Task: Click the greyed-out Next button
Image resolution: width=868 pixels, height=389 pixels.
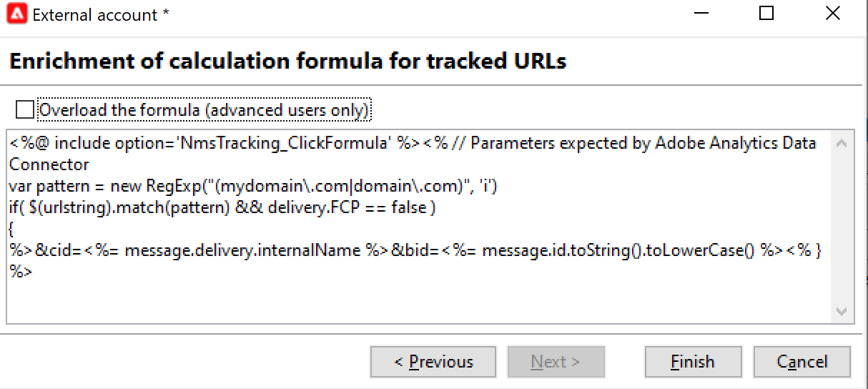Action: click(556, 362)
